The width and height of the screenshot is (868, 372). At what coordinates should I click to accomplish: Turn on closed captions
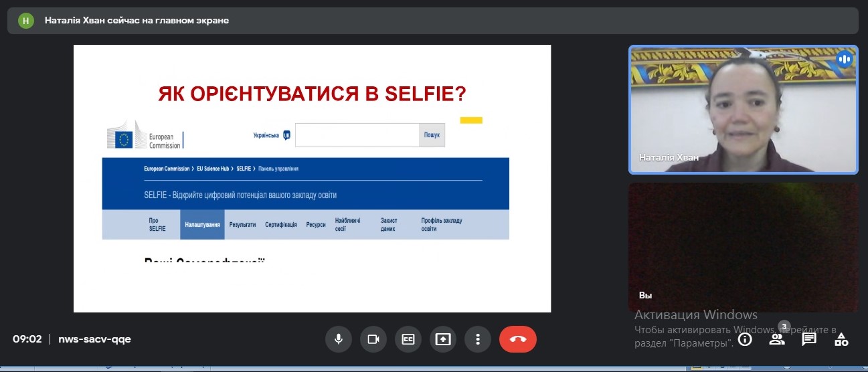pos(408,339)
